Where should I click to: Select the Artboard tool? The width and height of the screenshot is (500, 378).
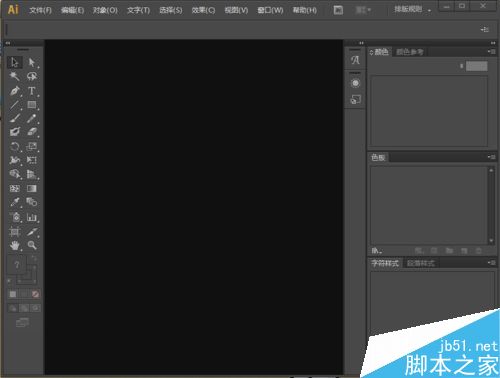pos(14,231)
